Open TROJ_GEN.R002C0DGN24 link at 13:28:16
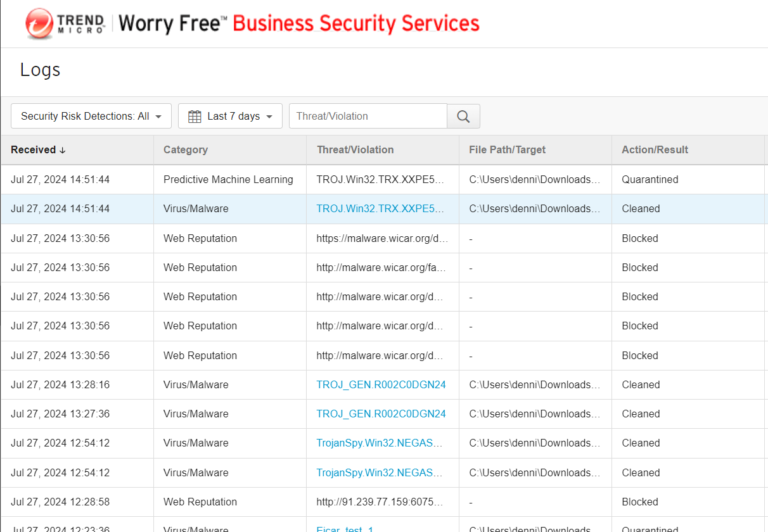Viewport: 768px width, 532px height. 381,385
